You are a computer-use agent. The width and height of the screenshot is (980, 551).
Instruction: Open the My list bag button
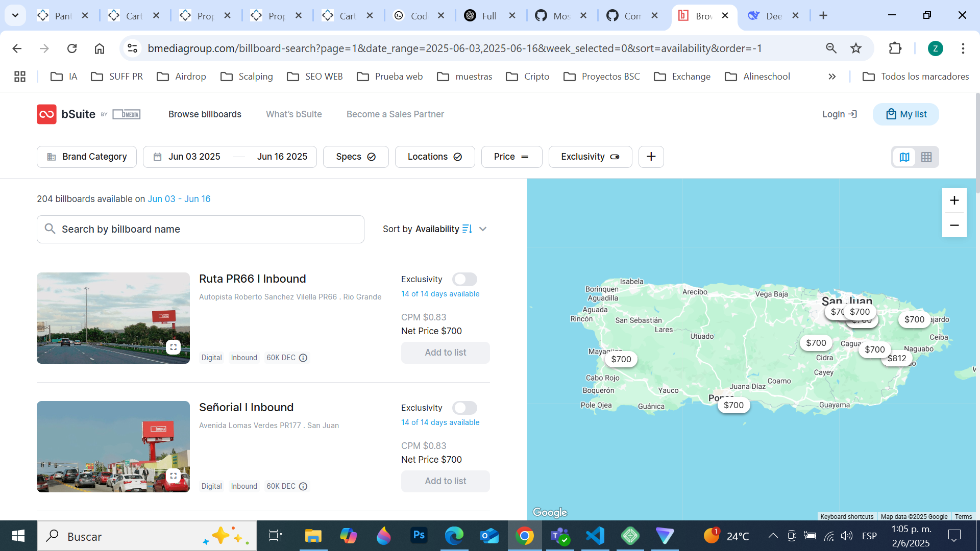tap(905, 114)
